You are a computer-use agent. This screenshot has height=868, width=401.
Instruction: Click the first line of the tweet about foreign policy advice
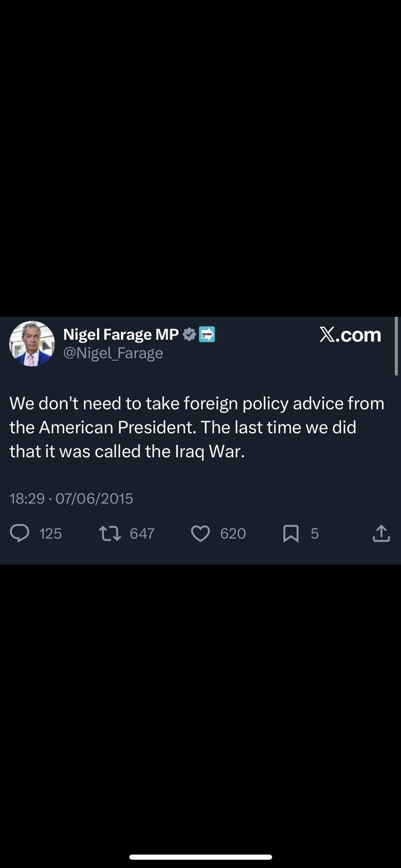click(x=197, y=404)
